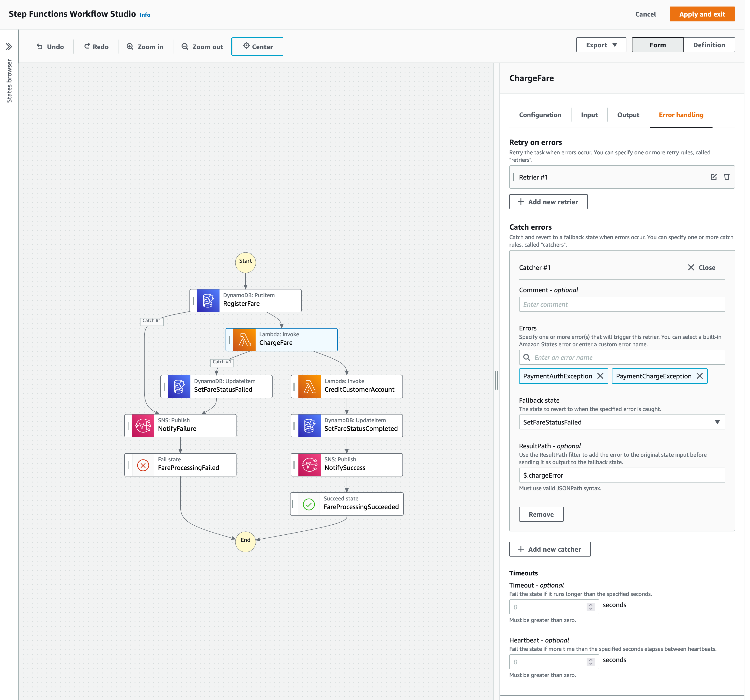The width and height of the screenshot is (750, 700).
Task: Center the workflow graph
Action: pyautogui.click(x=258, y=47)
